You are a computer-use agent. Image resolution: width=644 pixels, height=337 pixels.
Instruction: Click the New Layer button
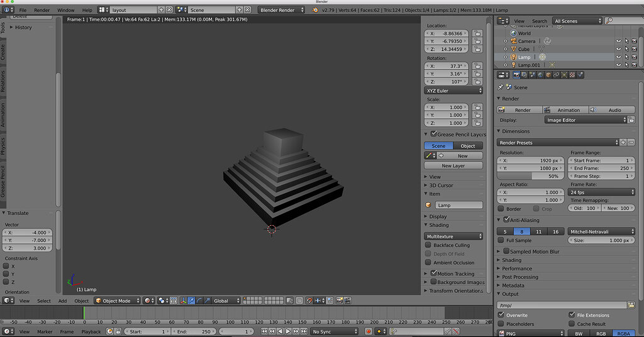tap(453, 165)
